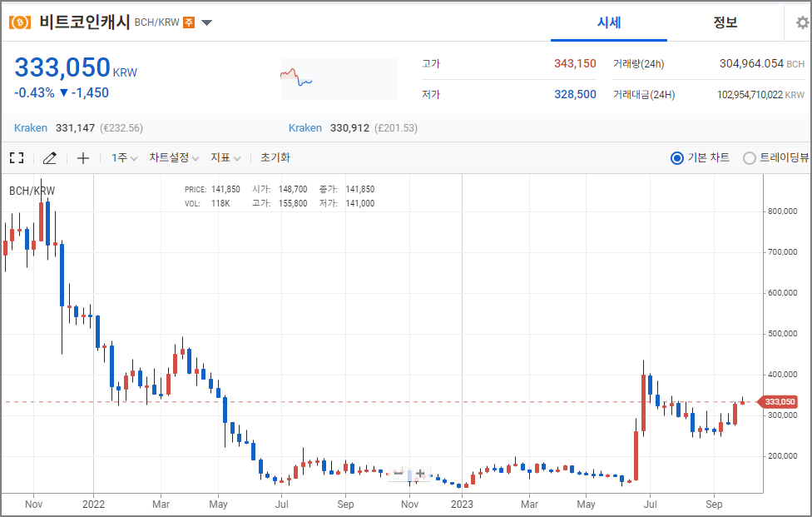The width and height of the screenshot is (812, 517).
Task: Click the 800,000 price axis label
Action: point(782,211)
